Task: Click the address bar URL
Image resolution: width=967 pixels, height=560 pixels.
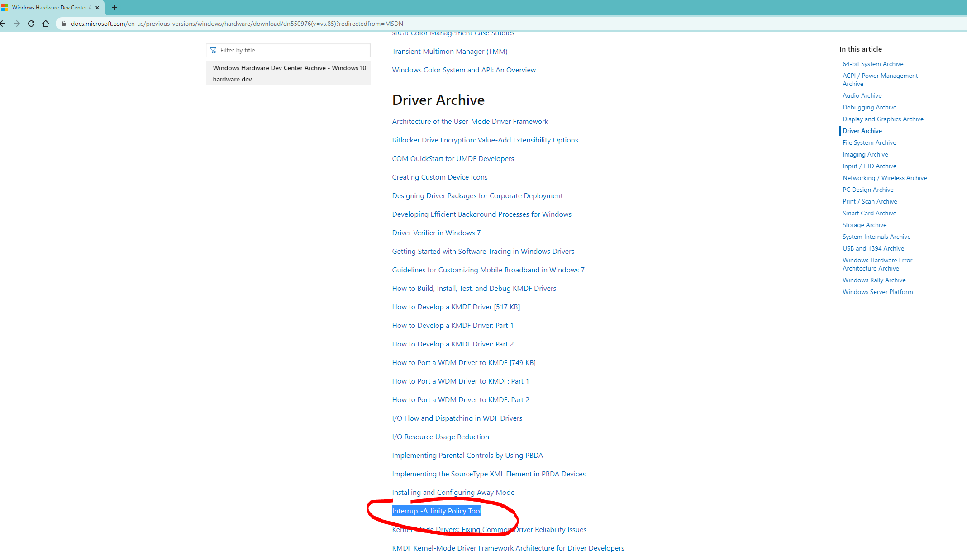Action: (x=237, y=24)
